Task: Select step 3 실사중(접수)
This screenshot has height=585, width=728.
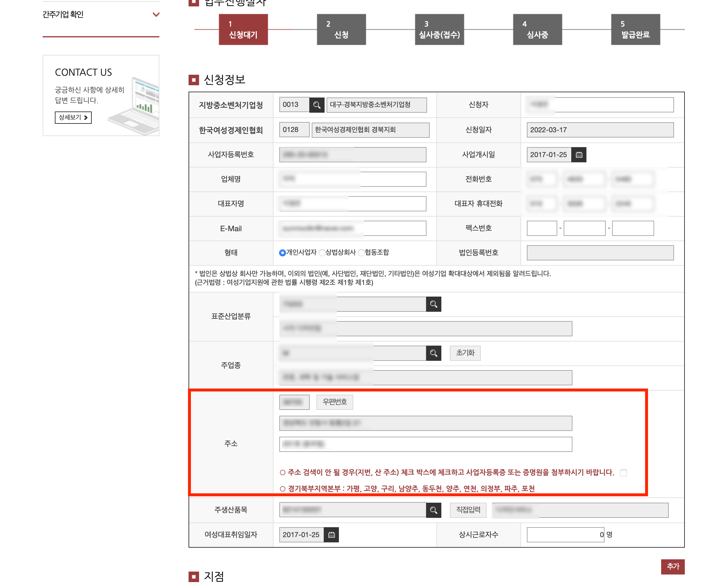Action: pyautogui.click(x=439, y=29)
